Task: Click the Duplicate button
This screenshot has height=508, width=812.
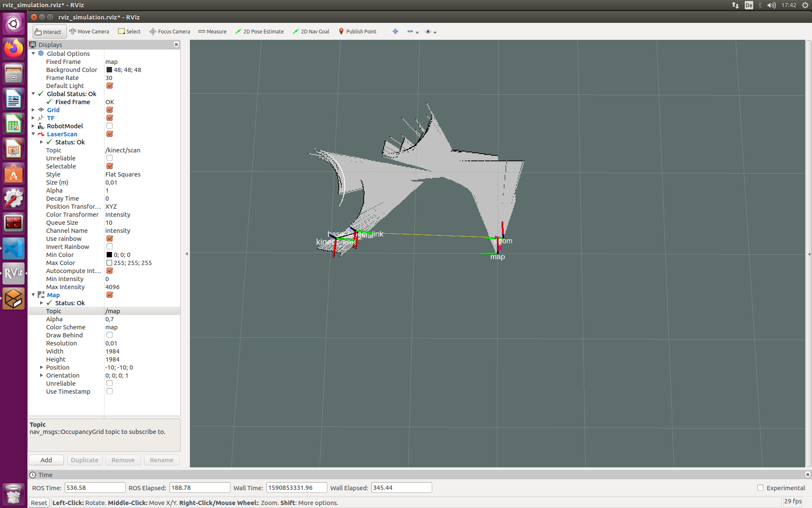Action: coord(85,460)
